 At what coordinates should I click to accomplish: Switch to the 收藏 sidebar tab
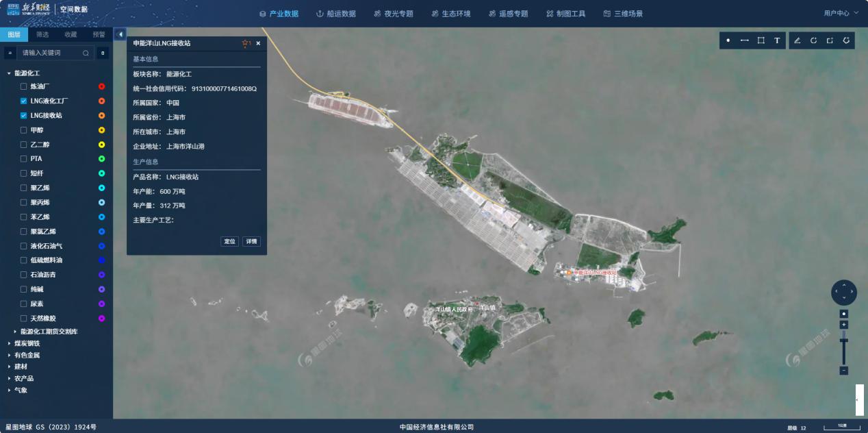(x=71, y=34)
